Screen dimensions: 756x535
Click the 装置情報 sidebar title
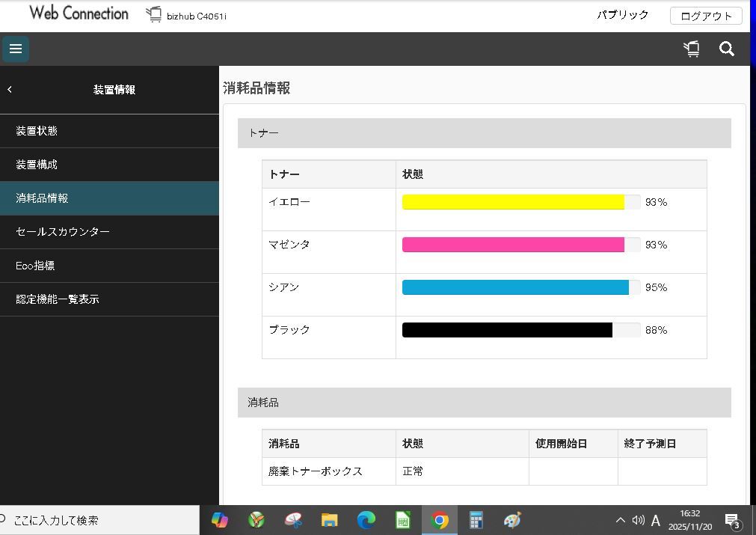point(114,89)
